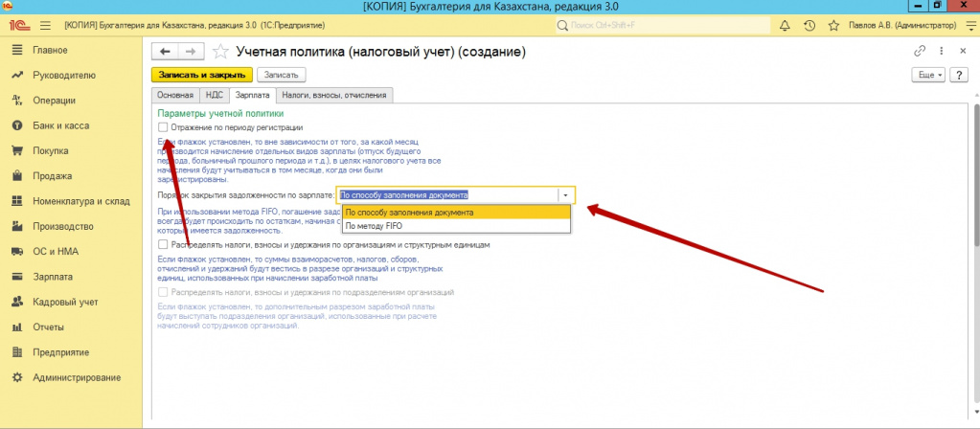Open favorites star icon in top bar
The image size is (980, 429).
point(833,26)
